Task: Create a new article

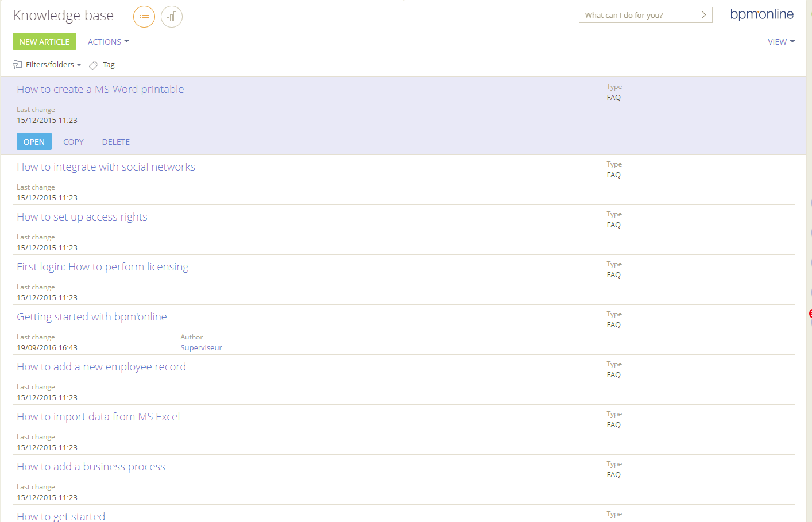Action: click(x=44, y=41)
